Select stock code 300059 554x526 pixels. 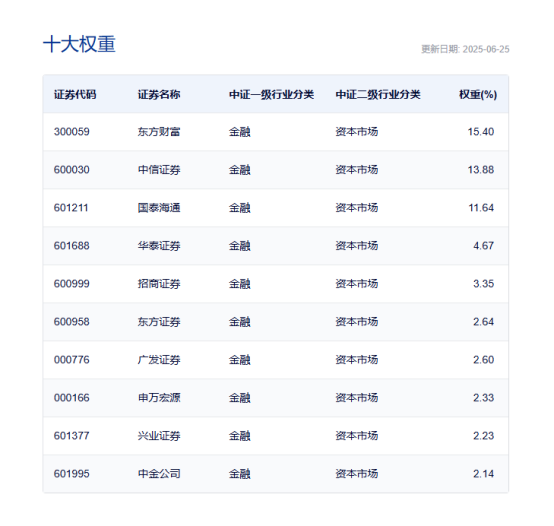(72, 132)
